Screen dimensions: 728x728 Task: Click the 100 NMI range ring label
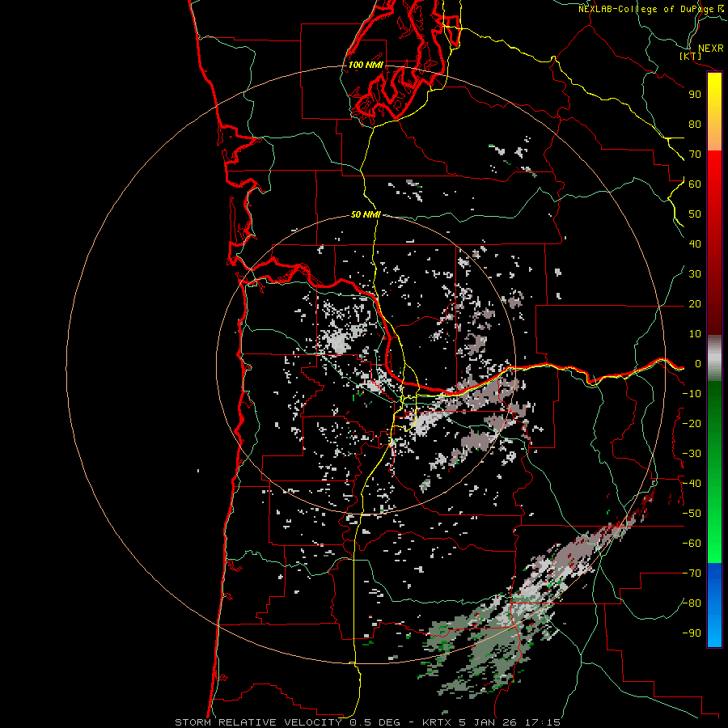click(366, 65)
